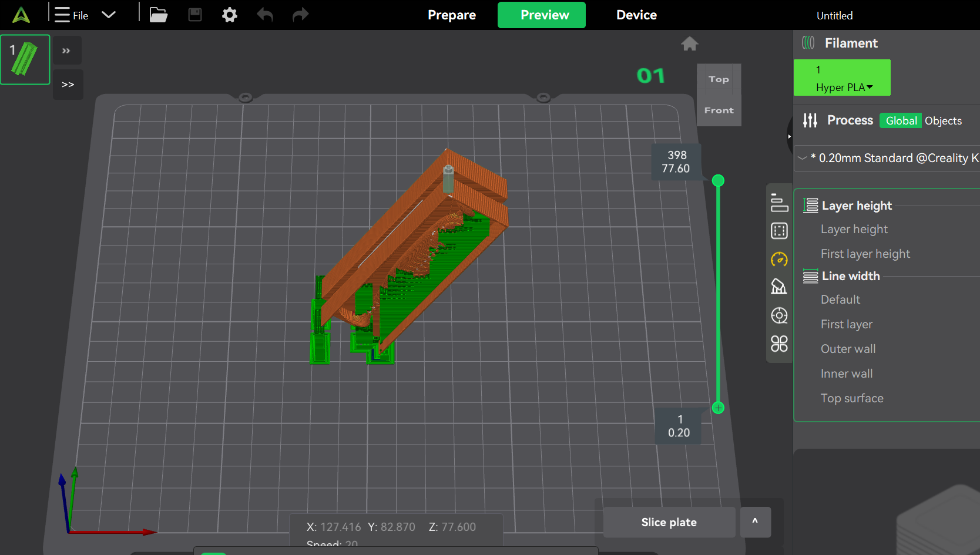Open 0.20mm Standard preset dropdown
Image resolution: width=980 pixels, height=555 pixels.
tap(887, 158)
